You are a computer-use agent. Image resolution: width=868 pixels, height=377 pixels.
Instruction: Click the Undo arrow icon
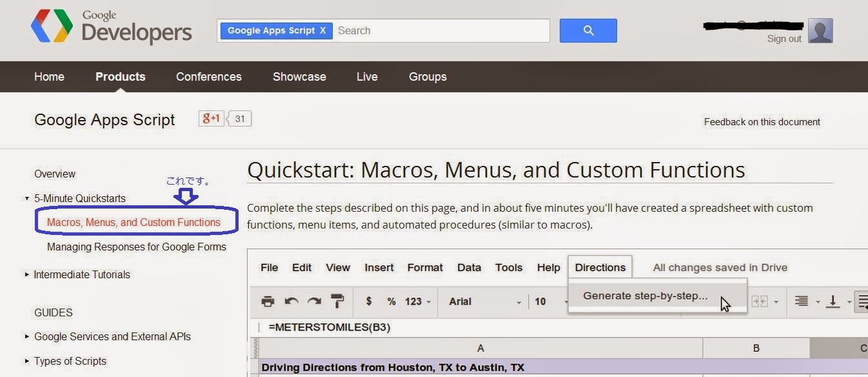(x=291, y=301)
